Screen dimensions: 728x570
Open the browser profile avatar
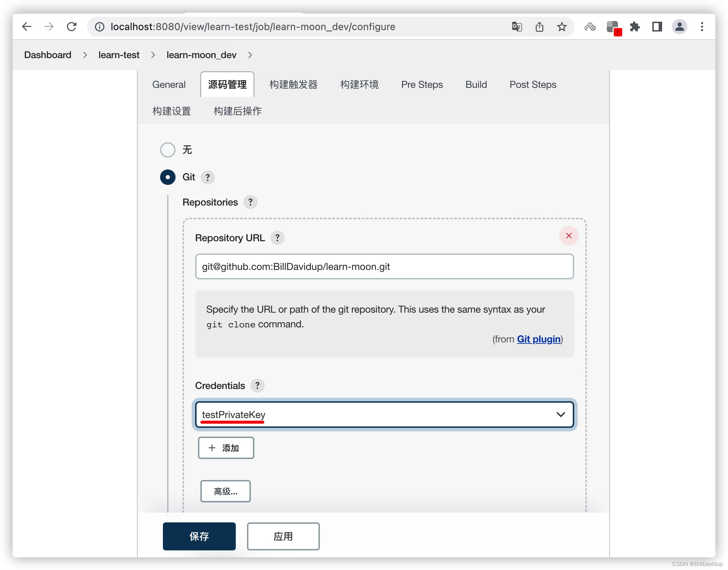pos(679,27)
